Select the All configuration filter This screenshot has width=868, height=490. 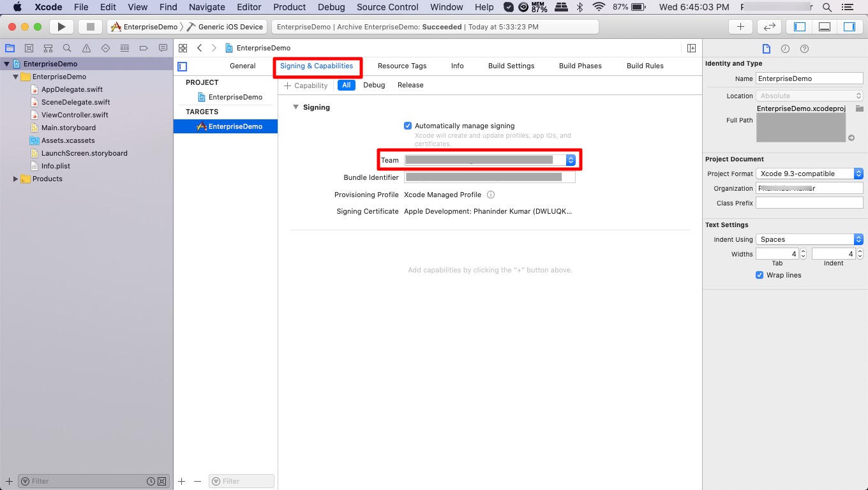pyautogui.click(x=346, y=85)
